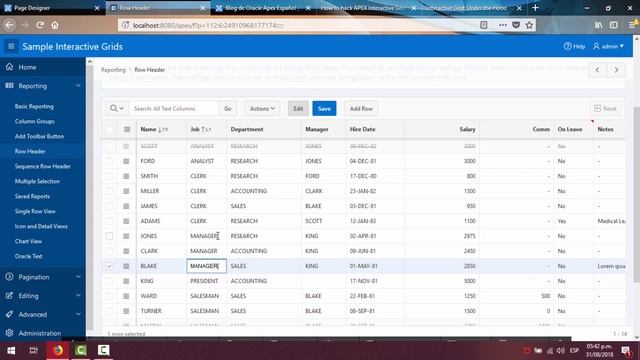
Task: Click the Pagination section icon
Action: coord(9,277)
